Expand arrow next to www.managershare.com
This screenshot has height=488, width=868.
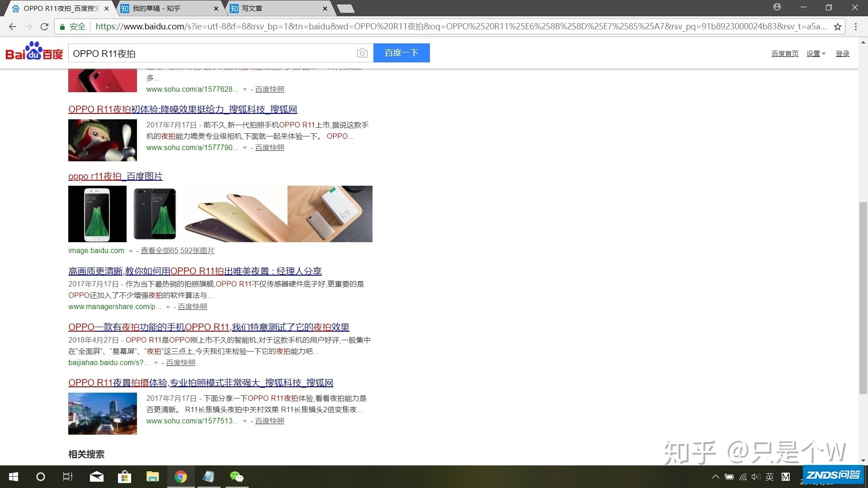[x=168, y=307]
